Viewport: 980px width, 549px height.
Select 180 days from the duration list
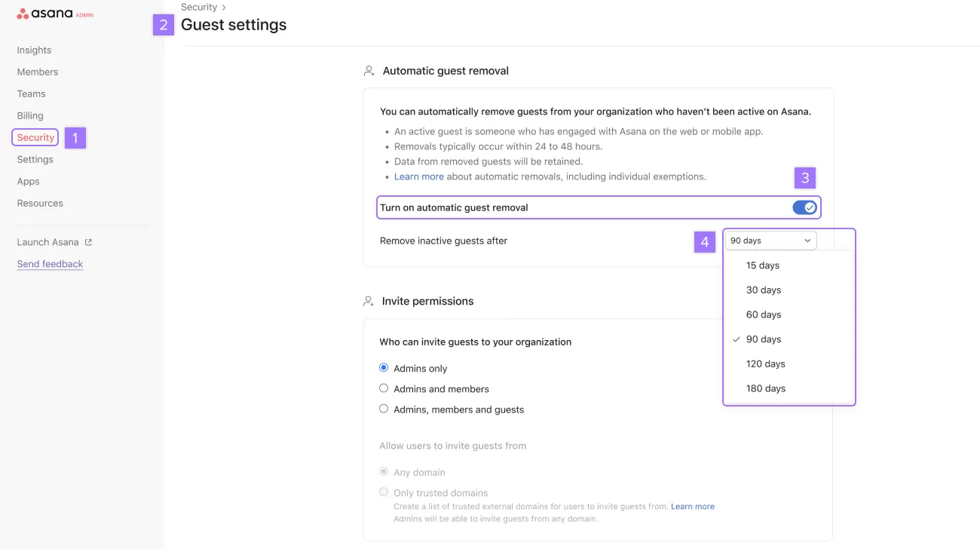[x=766, y=388]
